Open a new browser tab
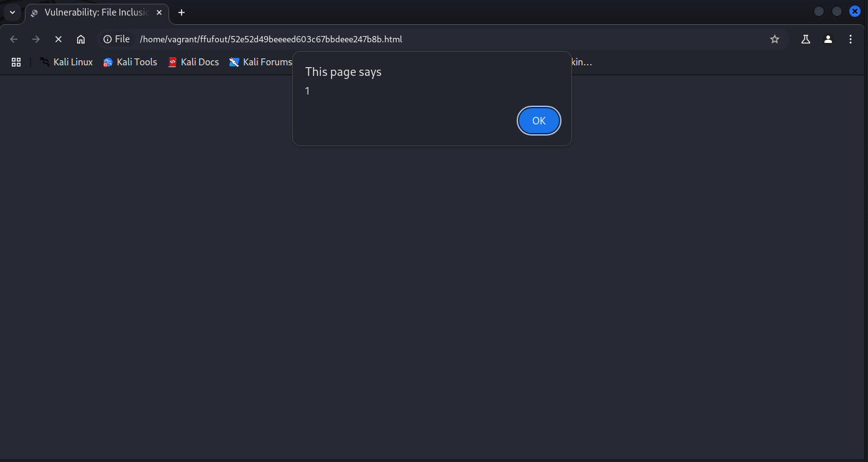 182,12
